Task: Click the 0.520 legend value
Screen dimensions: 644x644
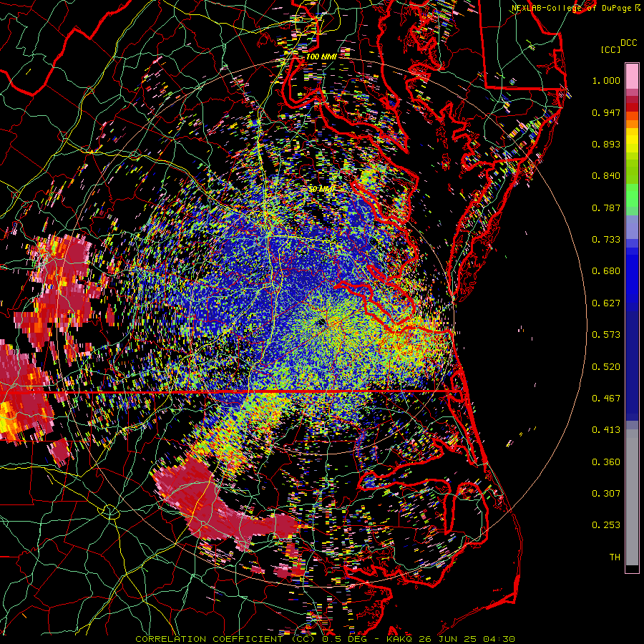Action: (x=606, y=367)
